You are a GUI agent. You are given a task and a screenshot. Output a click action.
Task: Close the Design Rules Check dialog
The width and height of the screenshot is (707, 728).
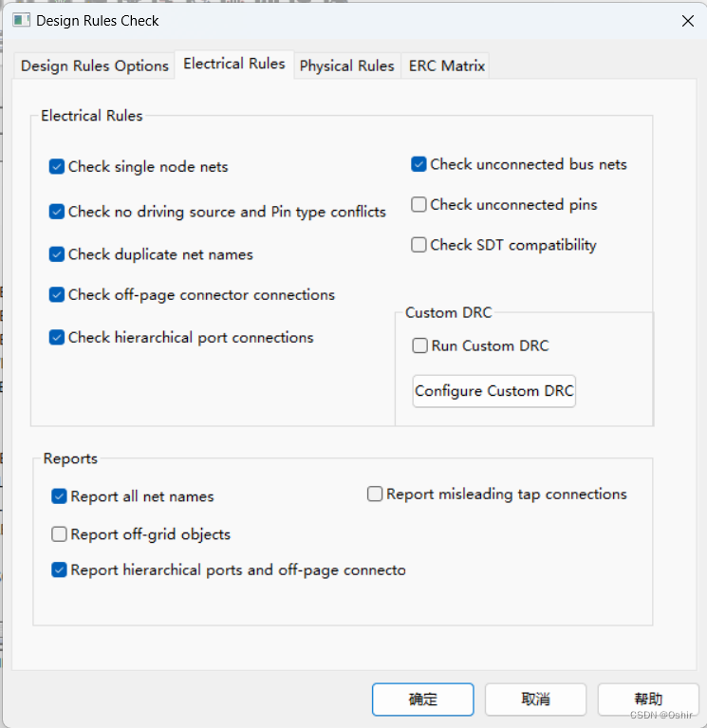pyautogui.click(x=686, y=20)
